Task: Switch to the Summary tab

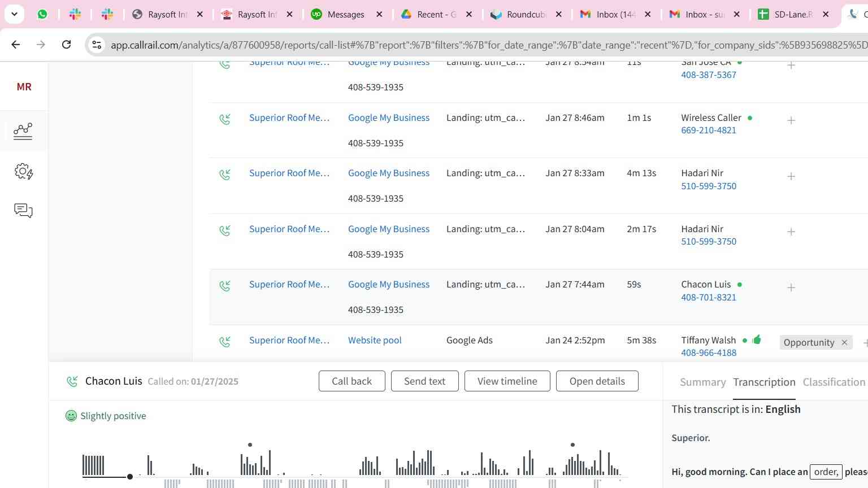Action: (x=702, y=382)
